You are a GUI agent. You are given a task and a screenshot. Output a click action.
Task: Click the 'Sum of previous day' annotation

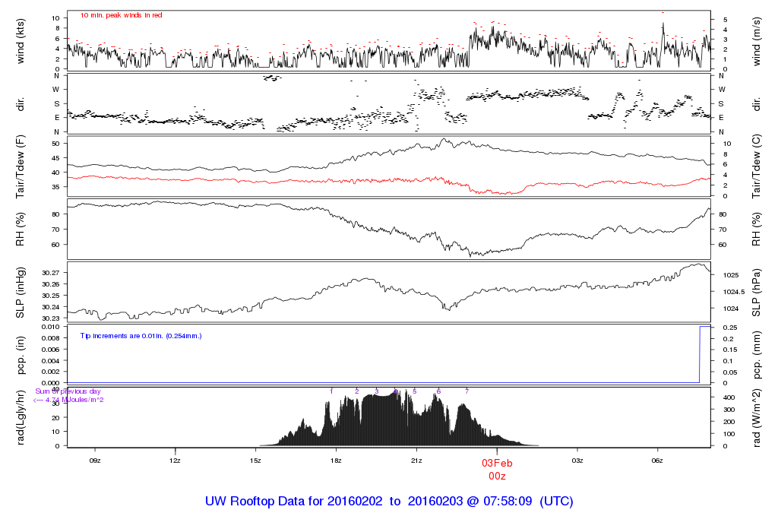point(68,391)
